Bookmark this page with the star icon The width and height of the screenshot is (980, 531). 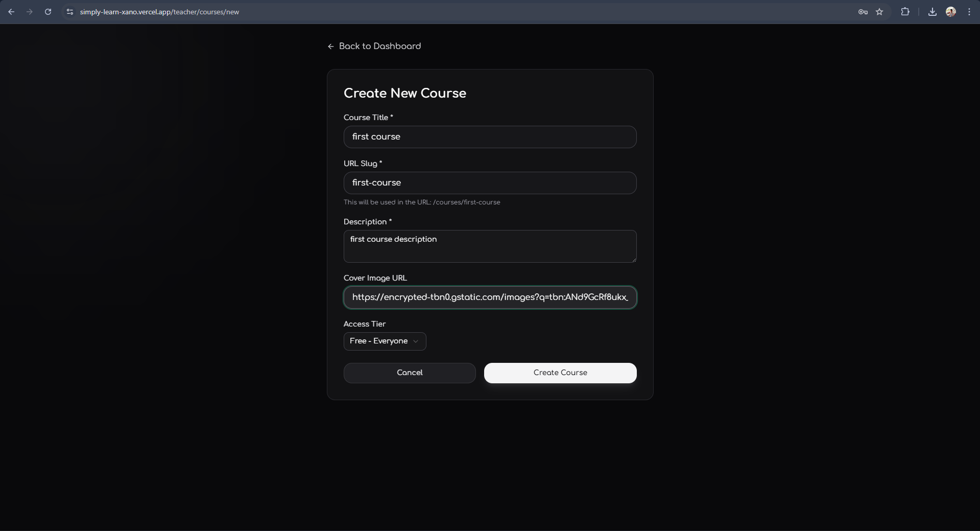point(879,12)
